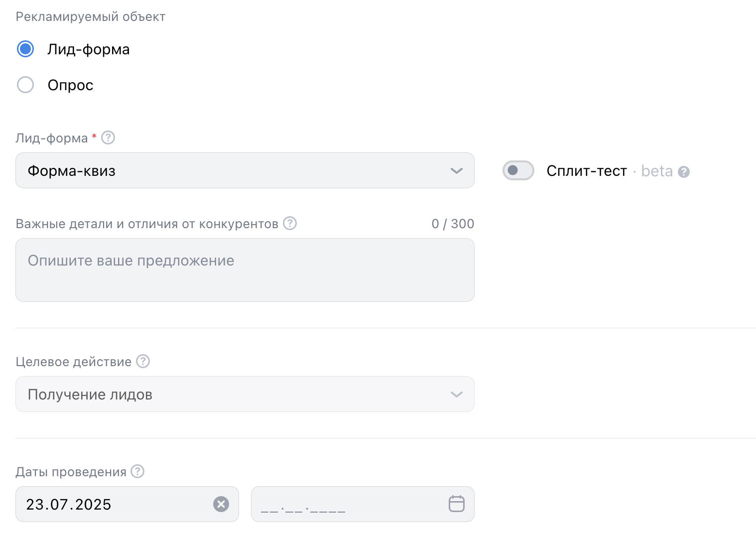This screenshot has width=756, height=534.
Task: Click the help icon beside the Лид-форма field label
Action: pos(108,137)
